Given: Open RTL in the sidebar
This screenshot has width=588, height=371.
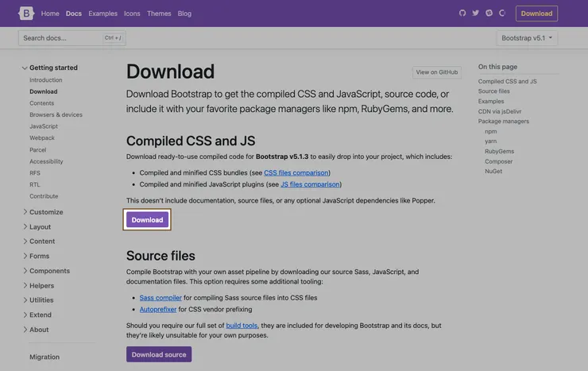Looking at the screenshot, I should (x=34, y=184).
